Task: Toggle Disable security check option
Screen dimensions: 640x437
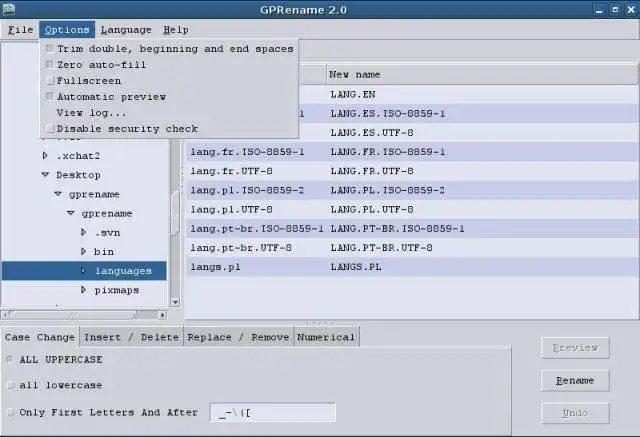Action: click(169, 129)
